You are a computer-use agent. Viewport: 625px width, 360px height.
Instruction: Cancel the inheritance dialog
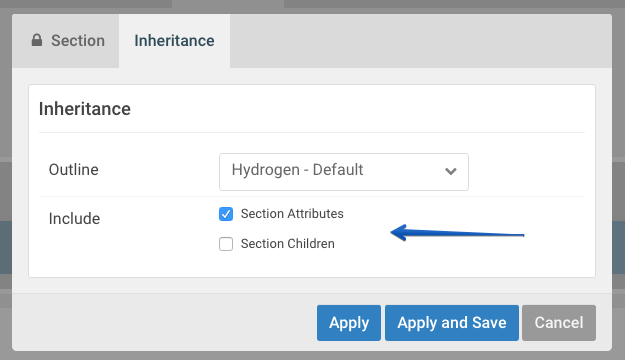point(559,323)
